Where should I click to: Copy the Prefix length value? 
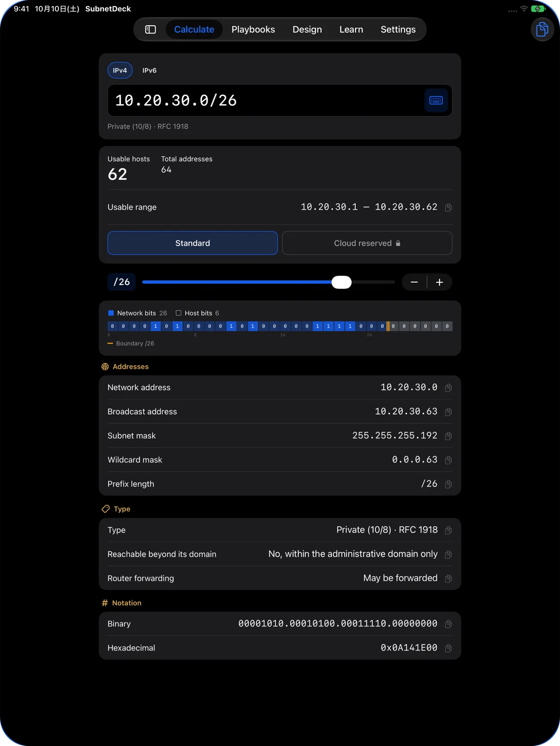tap(448, 484)
